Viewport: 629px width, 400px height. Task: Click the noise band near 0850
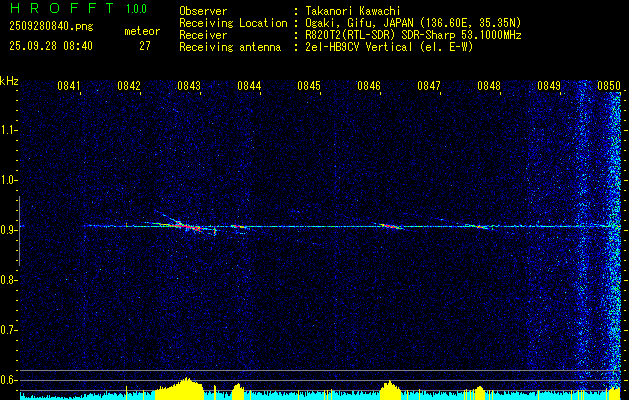[614, 241]
